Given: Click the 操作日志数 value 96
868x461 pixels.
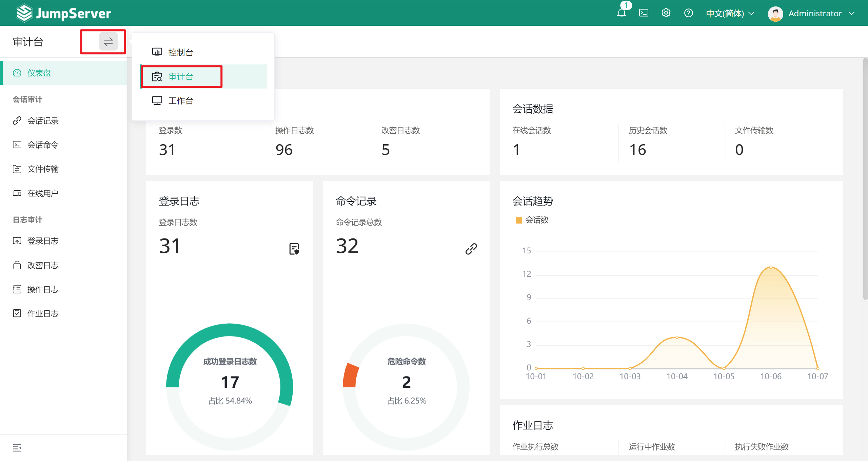Looking at the screenshot, I should click(x=284, y=150).
